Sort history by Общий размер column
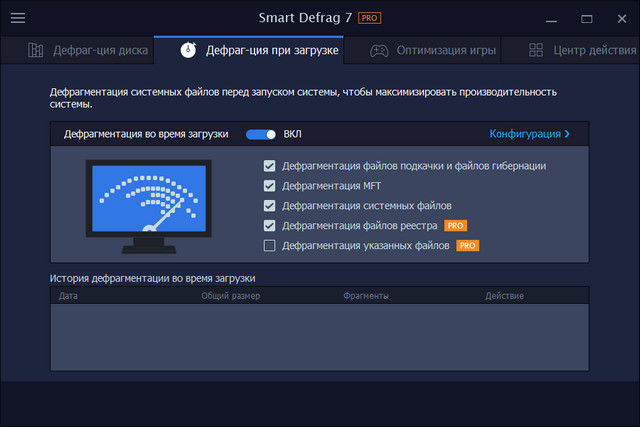Image resolution: width=640 pixels, height=427 pixels. tap(230, 296)
